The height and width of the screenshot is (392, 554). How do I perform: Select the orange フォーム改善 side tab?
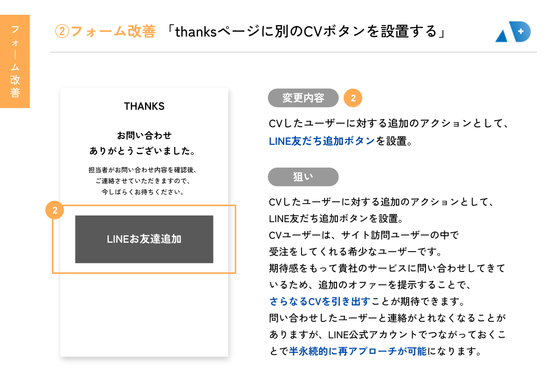(15, 61)
